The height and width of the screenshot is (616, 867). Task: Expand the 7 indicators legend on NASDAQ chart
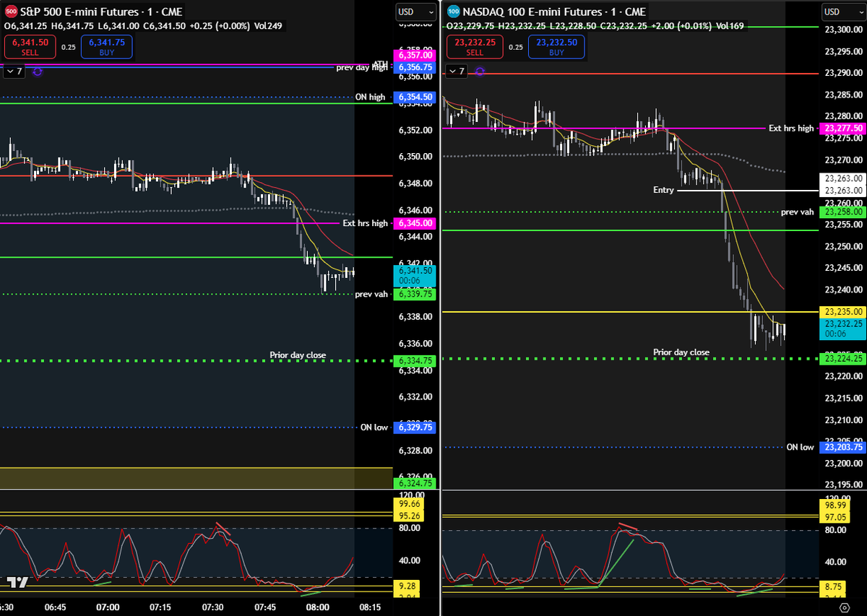coord(456,71)
